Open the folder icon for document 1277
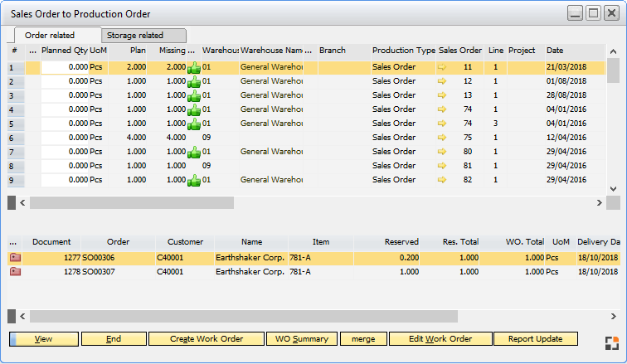The height and width of the screenshot is (364, 627). [15, 258]
